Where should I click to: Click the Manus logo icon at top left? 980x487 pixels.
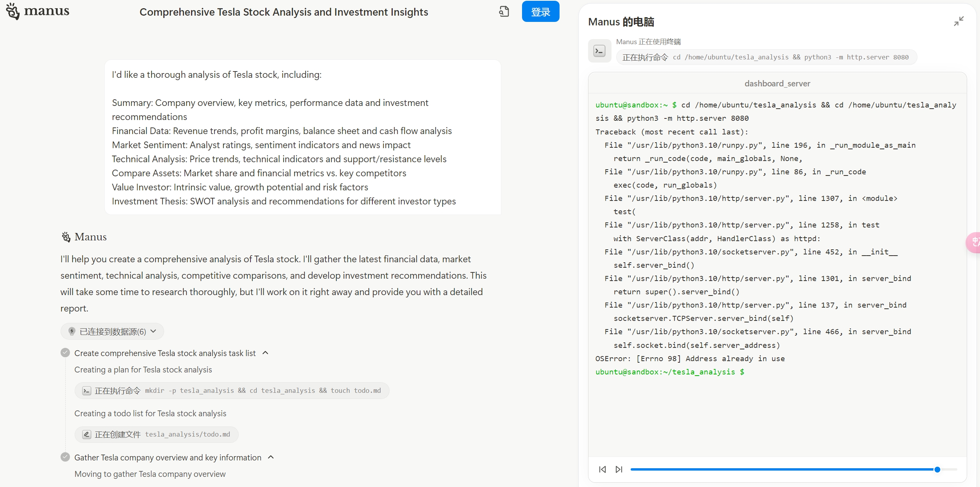click(13, 11)
